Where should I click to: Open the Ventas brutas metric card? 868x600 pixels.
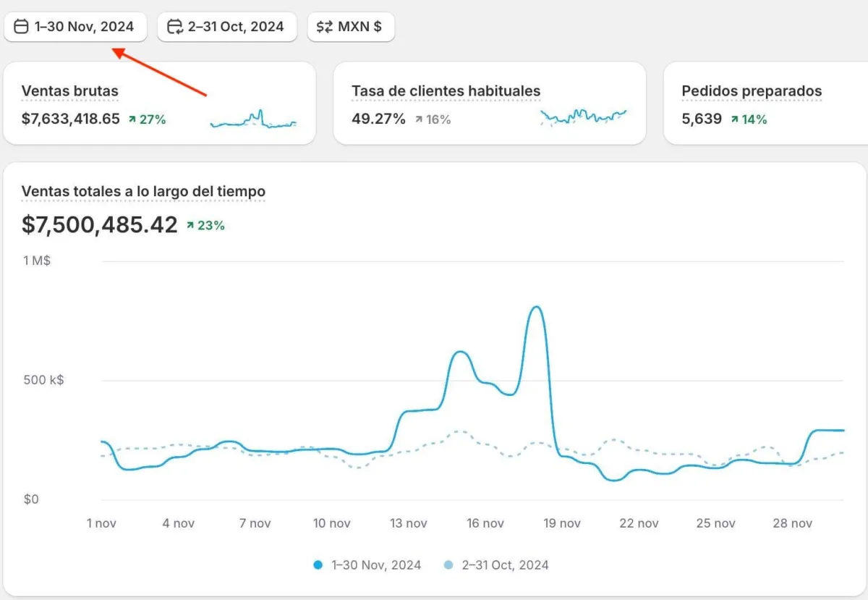(x=159, y=103)
